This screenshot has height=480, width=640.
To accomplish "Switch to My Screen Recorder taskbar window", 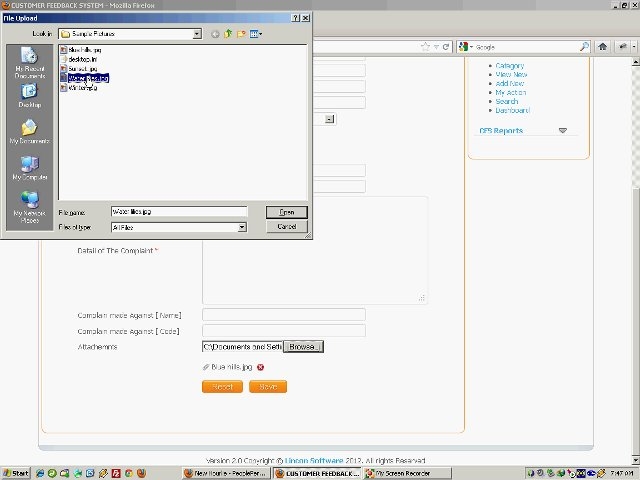I will click(x=408, y=473).
